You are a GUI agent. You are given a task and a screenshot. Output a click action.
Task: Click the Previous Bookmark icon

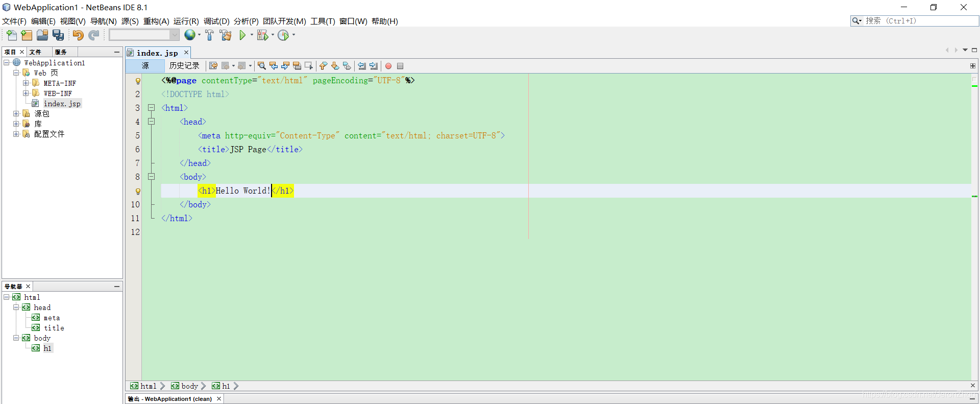pos(323,66)
